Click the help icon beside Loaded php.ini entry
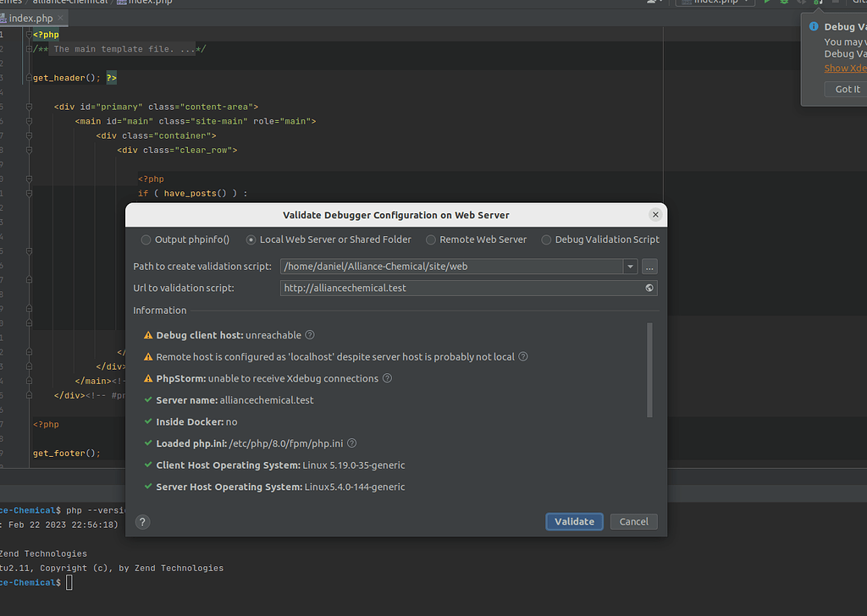Image resolution: width=867 pixels, height=616 pixels. (351, 443)
